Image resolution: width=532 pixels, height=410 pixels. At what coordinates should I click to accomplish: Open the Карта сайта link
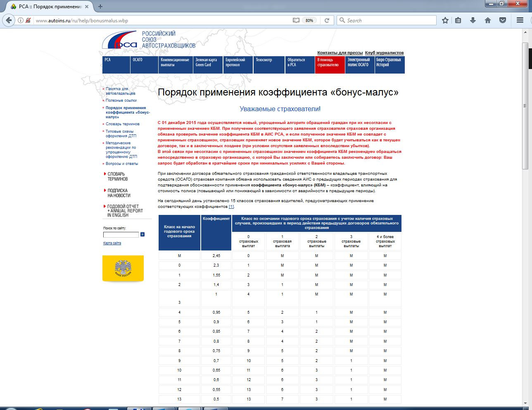coord(112,243)
